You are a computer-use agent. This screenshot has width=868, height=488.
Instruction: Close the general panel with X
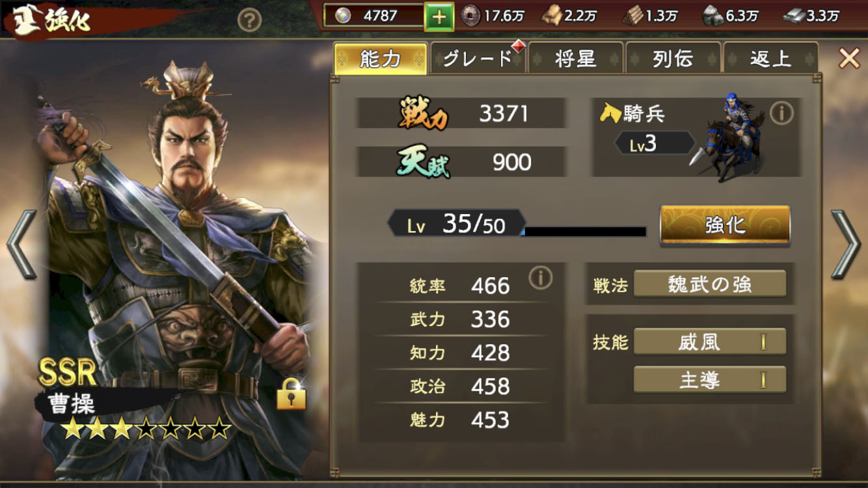pos(849,59)
